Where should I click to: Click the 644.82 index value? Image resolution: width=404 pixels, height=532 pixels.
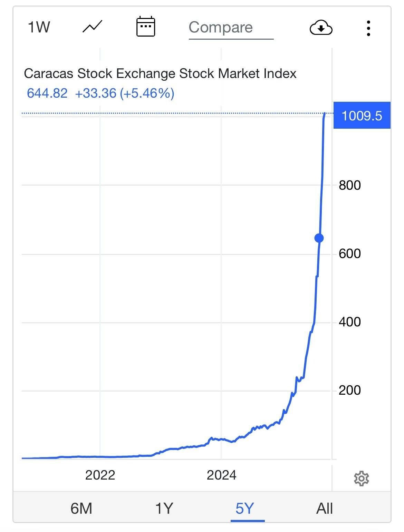(x=47, y=93)
